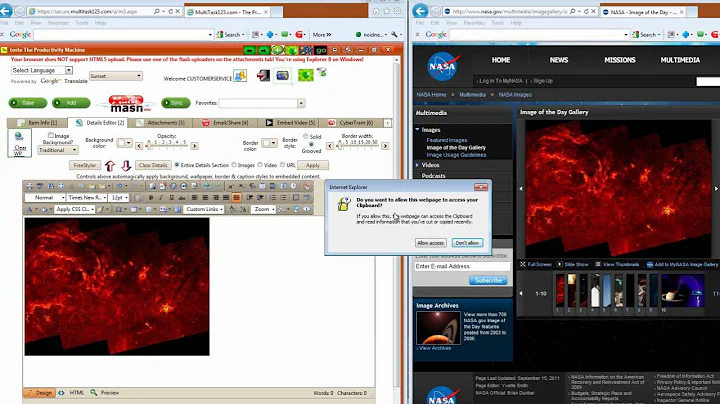The image size is (720, 404).
Task: Open the Select Language dropdown
Action: (x=42, y=70)
